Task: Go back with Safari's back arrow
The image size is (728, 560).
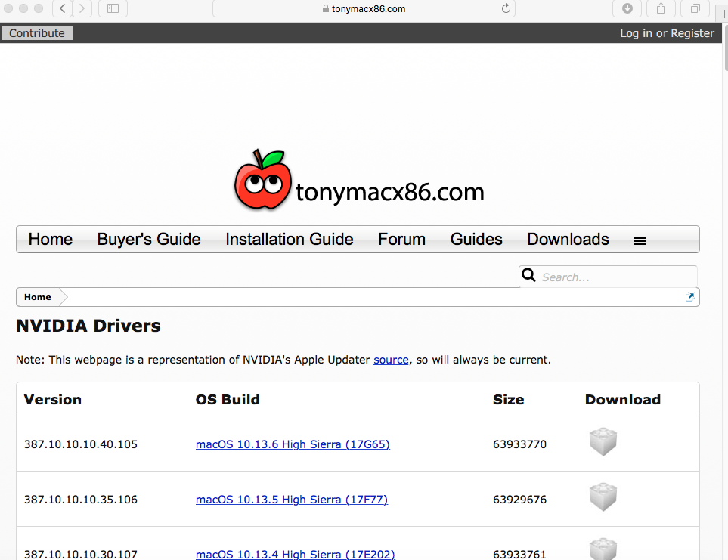Action: tap(62, 8)
